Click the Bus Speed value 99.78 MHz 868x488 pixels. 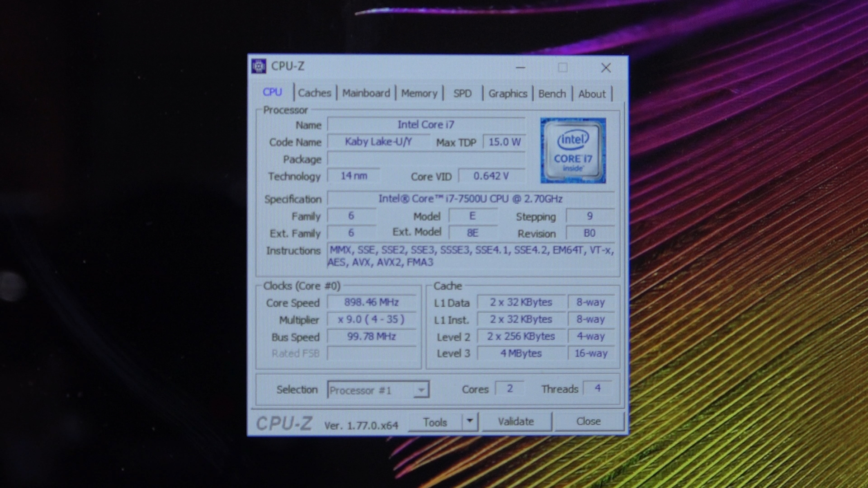[x=371, y=337]
